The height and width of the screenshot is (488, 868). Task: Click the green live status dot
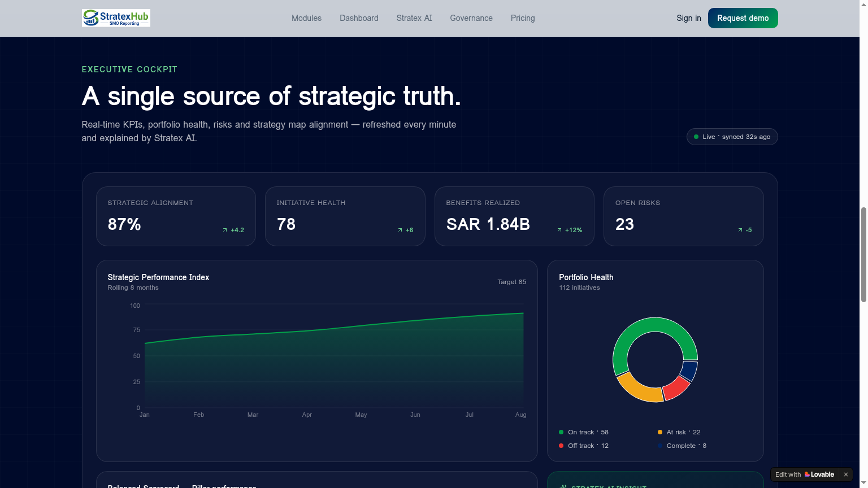(x=696, y=137)
